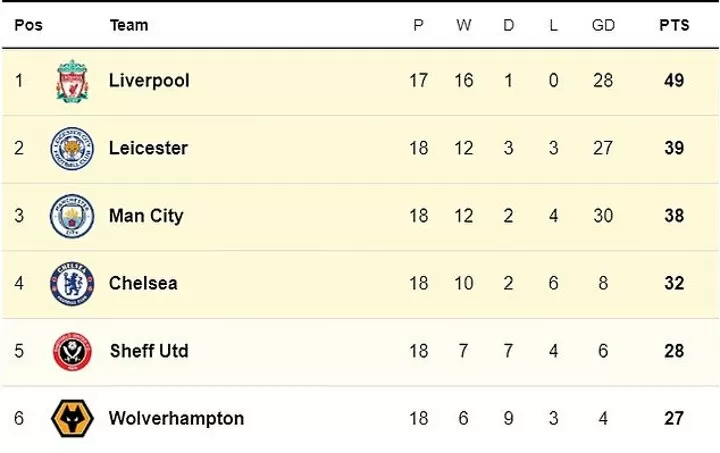Viewport: 720px width, 453px height.
Task: Click the Chelsea club badge
Action: [72, 284]
